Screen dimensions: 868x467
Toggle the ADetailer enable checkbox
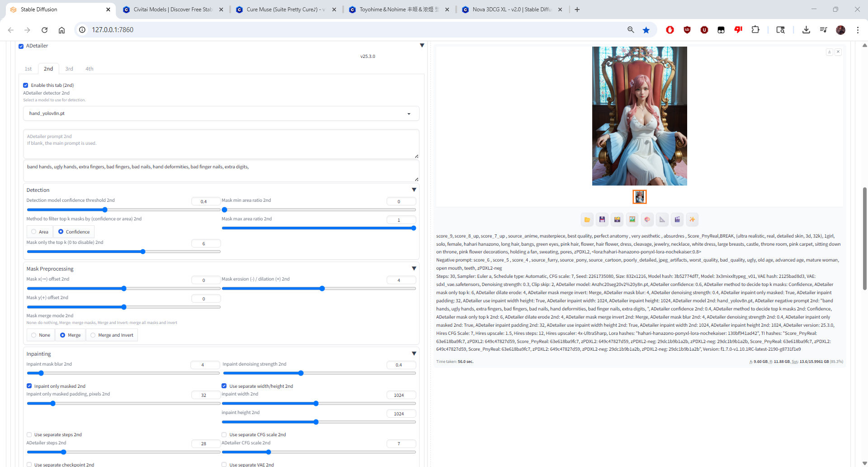21,46
